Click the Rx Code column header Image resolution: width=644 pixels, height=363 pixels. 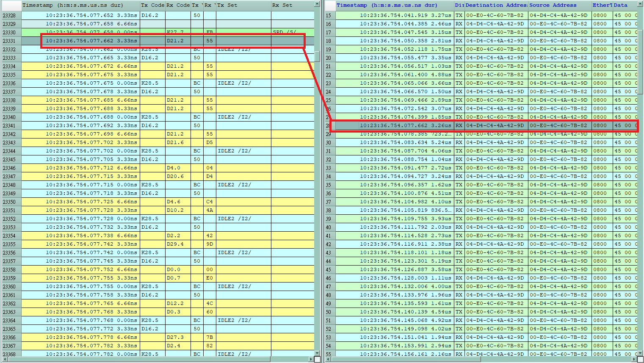pyautogui.click(x=178, y=5)
